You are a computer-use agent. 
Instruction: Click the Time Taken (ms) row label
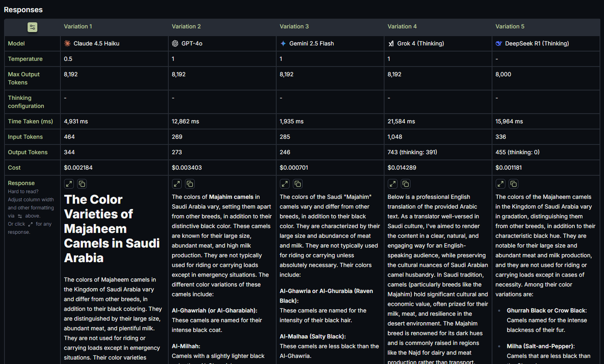tap(30, 121)
